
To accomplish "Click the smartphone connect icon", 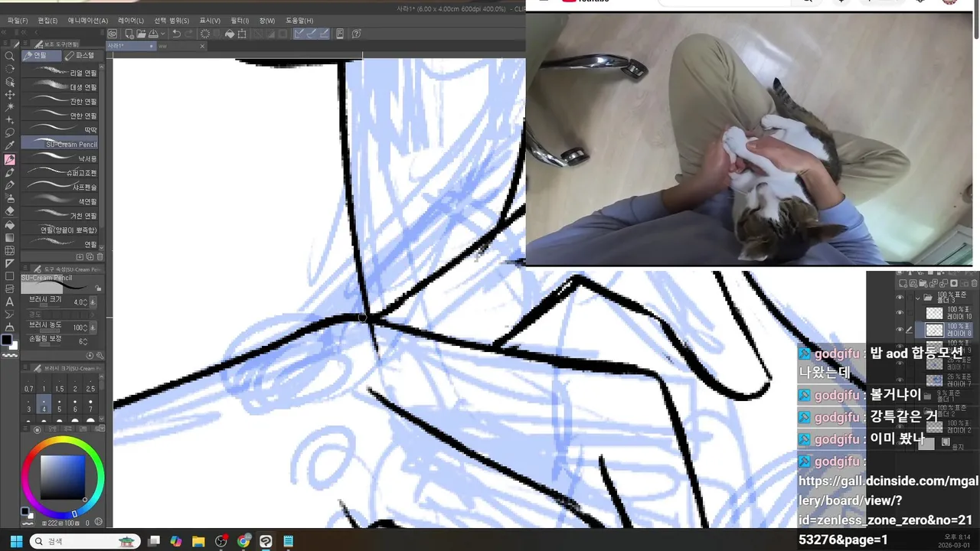I will [340, 34].
